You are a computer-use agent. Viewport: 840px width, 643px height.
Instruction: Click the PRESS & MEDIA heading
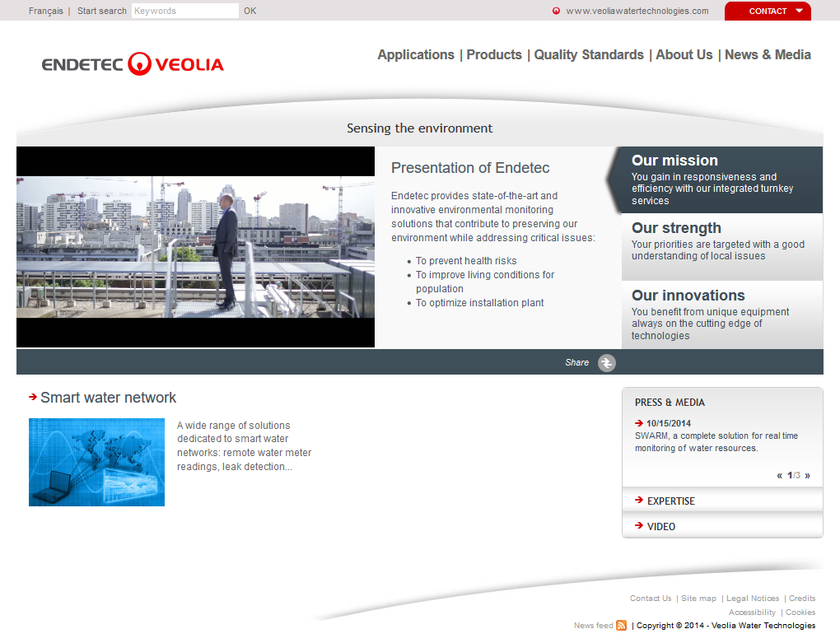tap(670, 402)
